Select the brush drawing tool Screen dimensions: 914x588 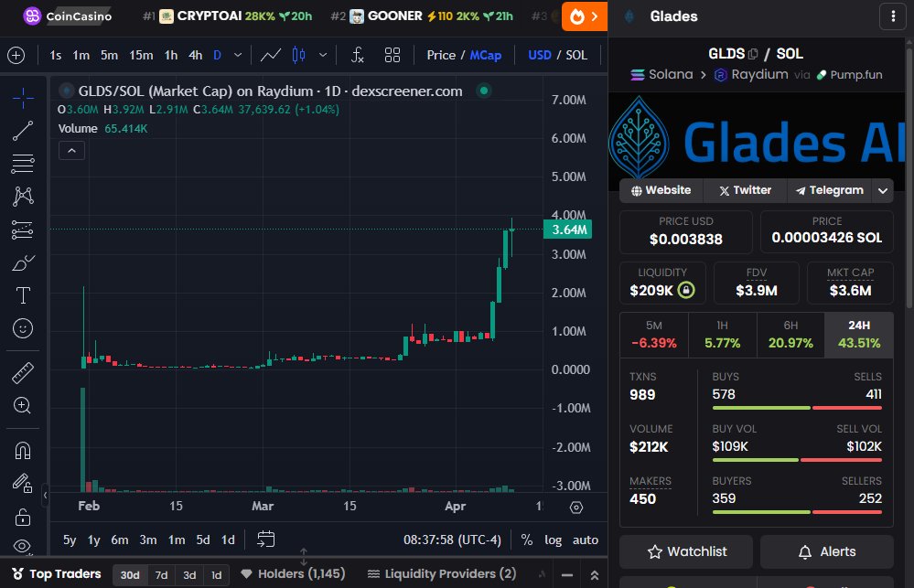pyautogui.click(x=23, y=262)
